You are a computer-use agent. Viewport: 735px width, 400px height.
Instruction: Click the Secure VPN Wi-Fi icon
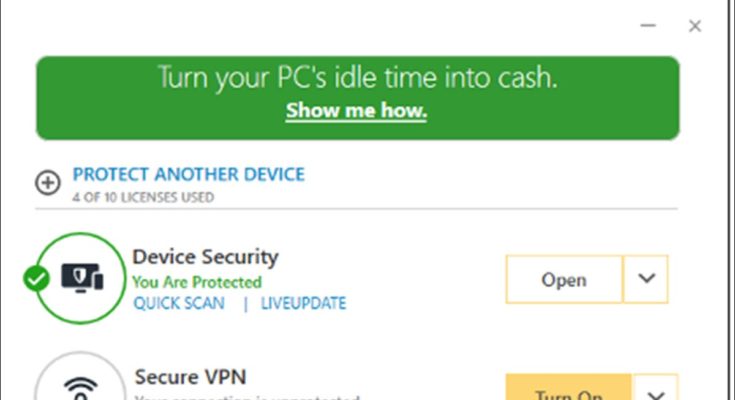point(82,385)
